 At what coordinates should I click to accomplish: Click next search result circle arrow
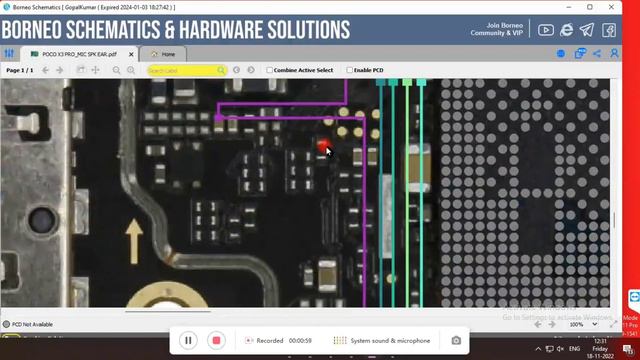point(251,70)
